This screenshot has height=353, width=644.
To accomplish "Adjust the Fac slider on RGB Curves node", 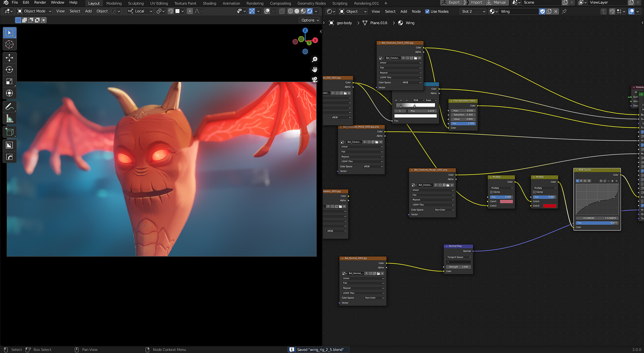I will 597,223.
